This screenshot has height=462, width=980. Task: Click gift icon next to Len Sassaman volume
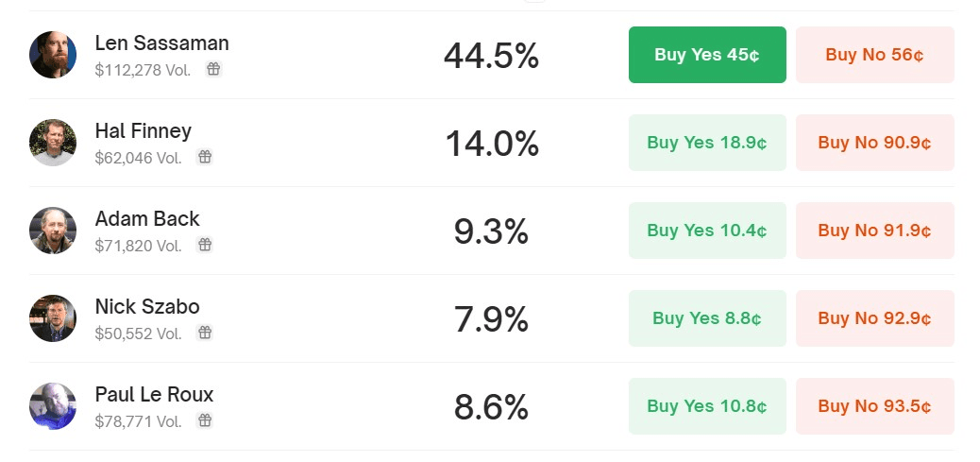point(213,69)
